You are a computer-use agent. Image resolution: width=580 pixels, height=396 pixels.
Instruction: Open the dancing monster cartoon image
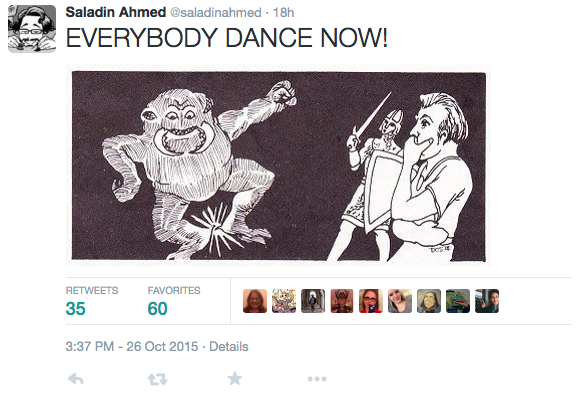point(279,166)
